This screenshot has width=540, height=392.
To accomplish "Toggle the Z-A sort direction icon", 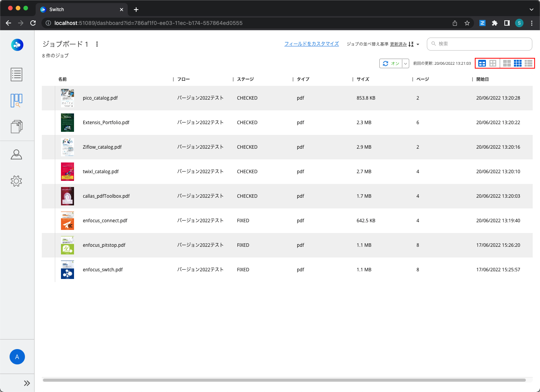I will coord(411,44).
